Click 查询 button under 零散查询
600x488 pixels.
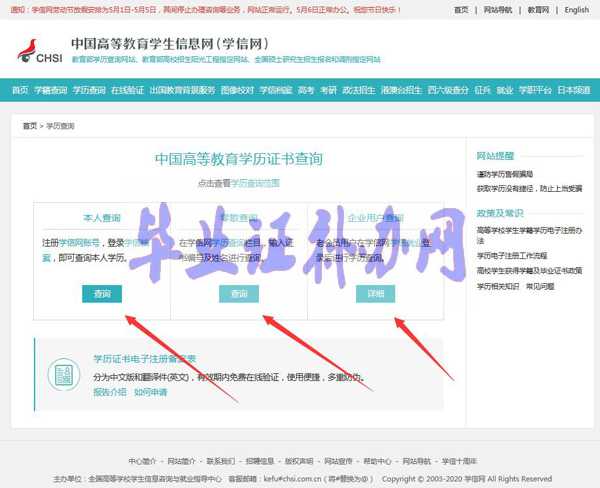point(238,294)
